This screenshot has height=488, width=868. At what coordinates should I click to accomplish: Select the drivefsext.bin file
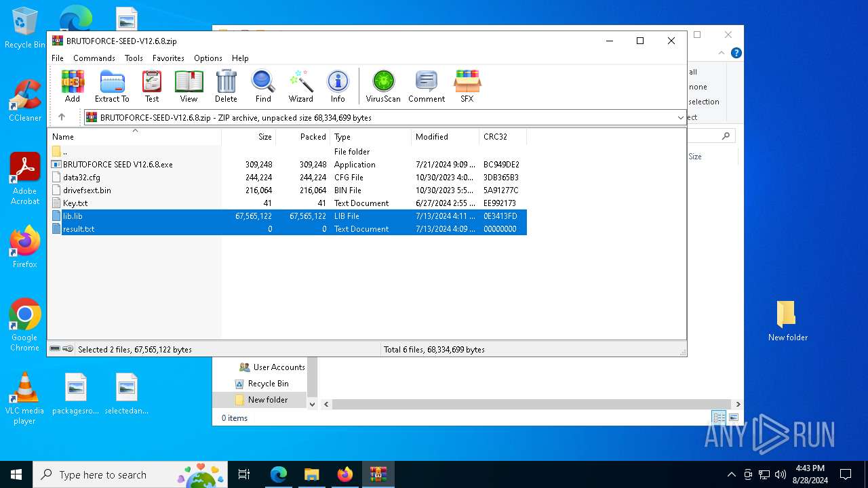tap(288, 190)
